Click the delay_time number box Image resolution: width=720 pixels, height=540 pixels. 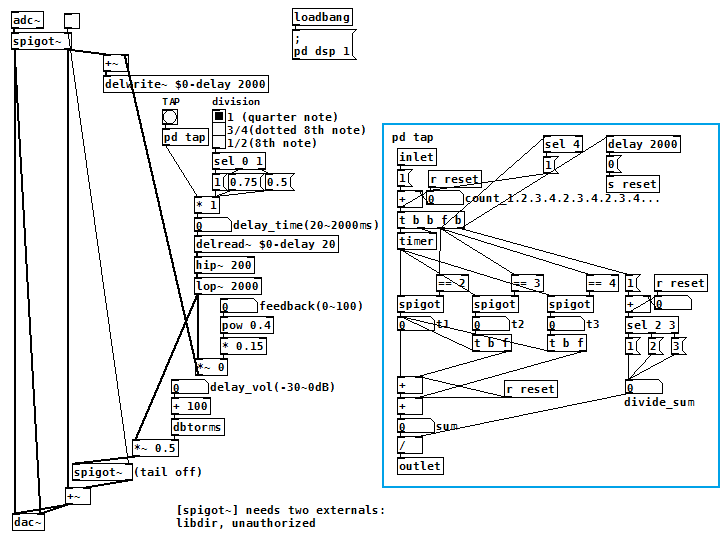[213, 225]
